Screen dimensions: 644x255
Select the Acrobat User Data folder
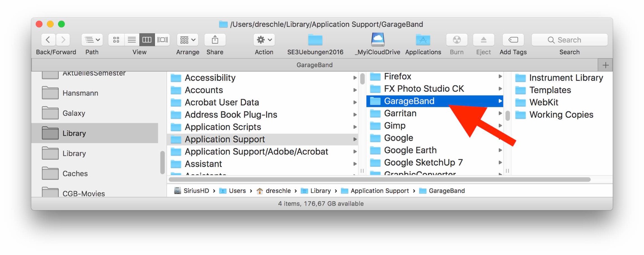click(x=262, y=102)
